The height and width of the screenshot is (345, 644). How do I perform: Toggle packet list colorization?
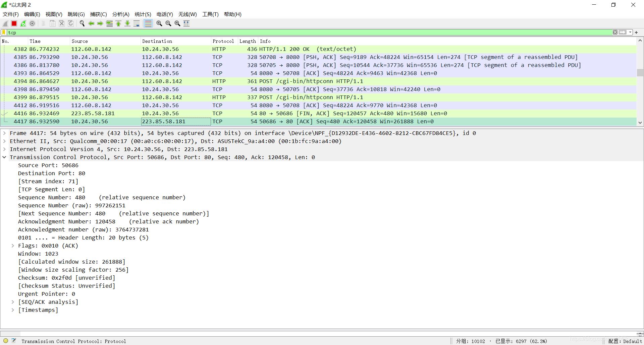tap(148, 23)
